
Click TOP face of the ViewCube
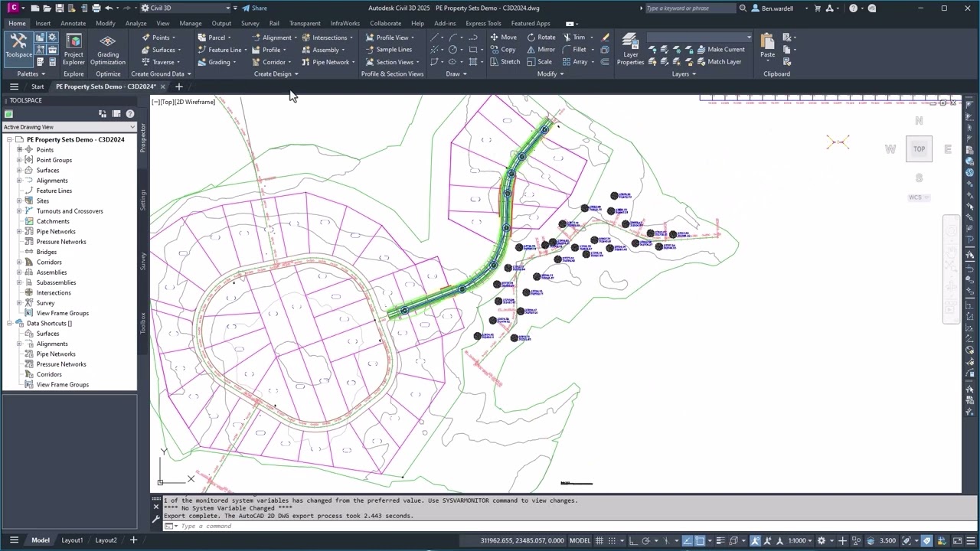(919, 148)
